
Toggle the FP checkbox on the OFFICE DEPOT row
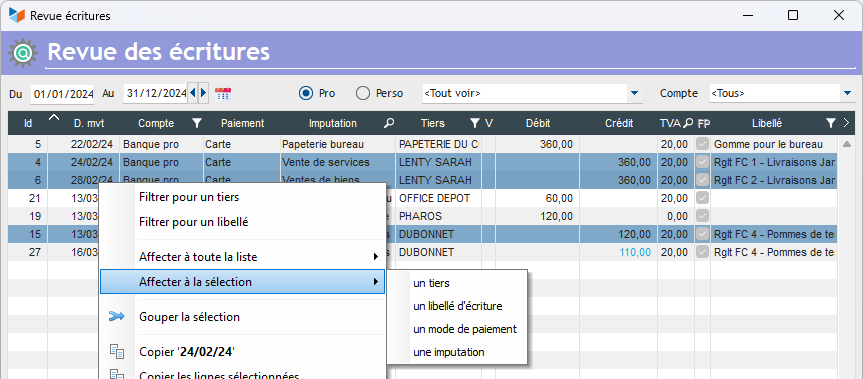tap(702, 198)
